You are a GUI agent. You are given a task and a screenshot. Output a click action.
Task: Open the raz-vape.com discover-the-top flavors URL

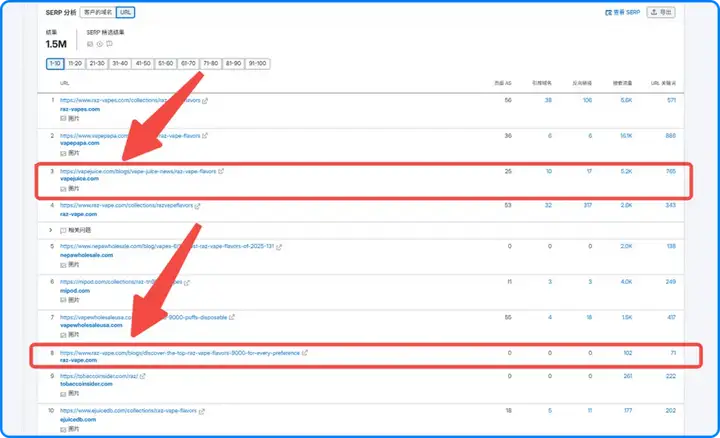coord(180,353)
